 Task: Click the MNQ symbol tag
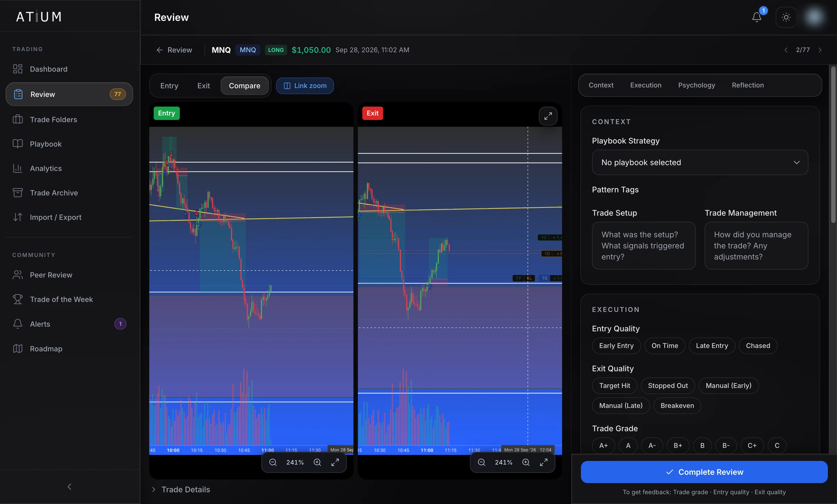[x=248, y=50]
